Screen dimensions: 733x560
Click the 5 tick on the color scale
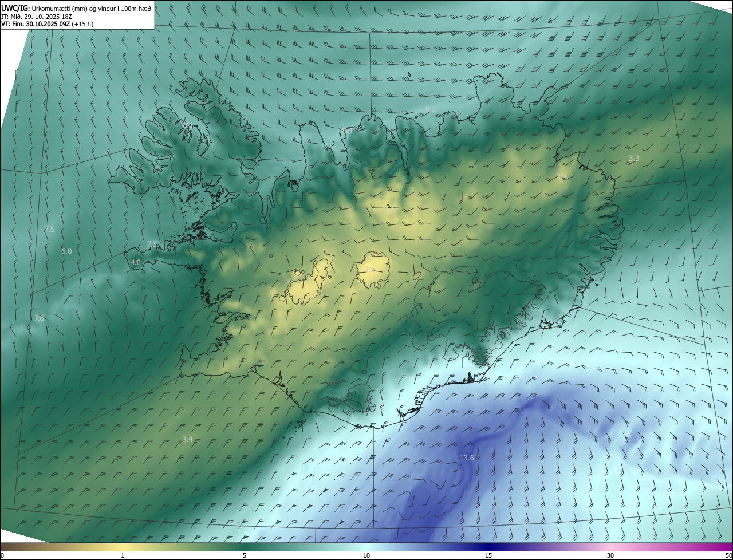click(245, 555)
